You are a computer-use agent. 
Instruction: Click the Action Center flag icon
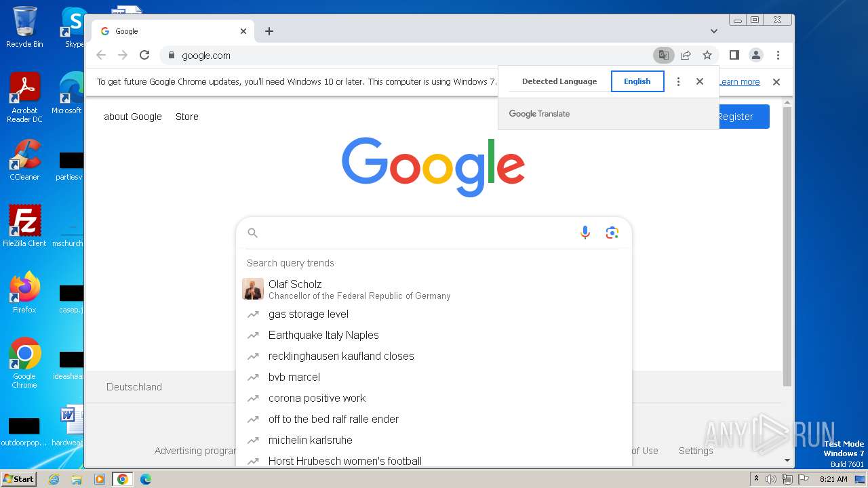[x=802, y=479]
